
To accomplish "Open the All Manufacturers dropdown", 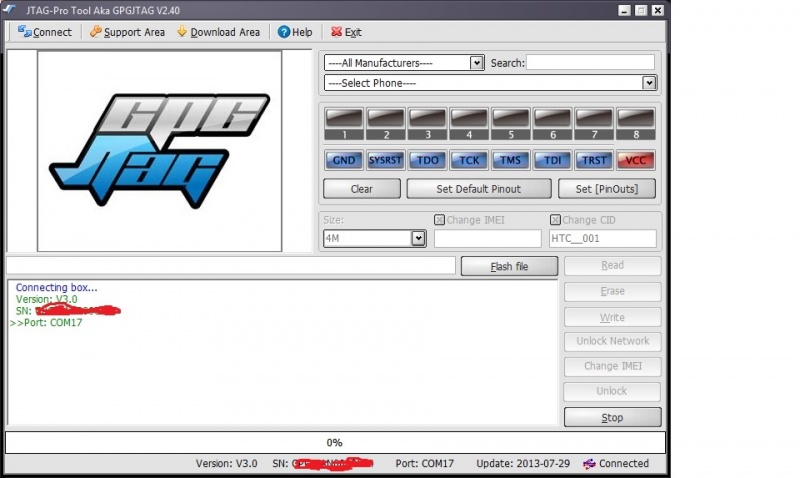I will (x=477, y=63).
